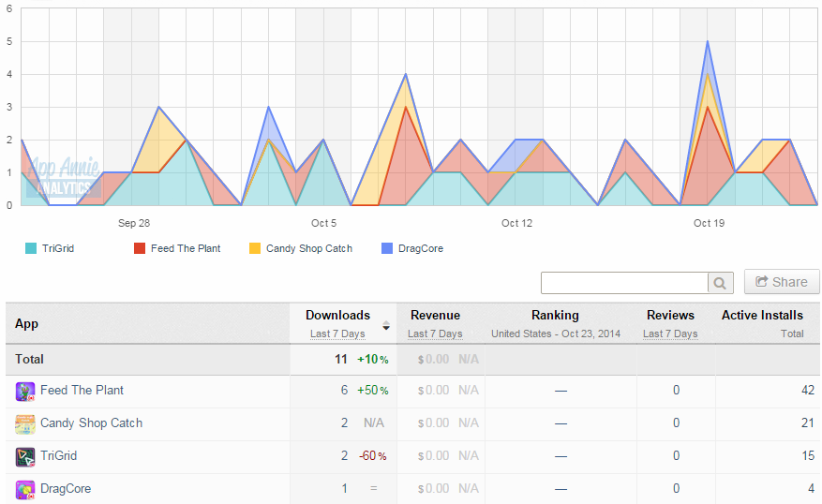
Task: Click Feed The Plant +50% change
Action: (373, 391)
